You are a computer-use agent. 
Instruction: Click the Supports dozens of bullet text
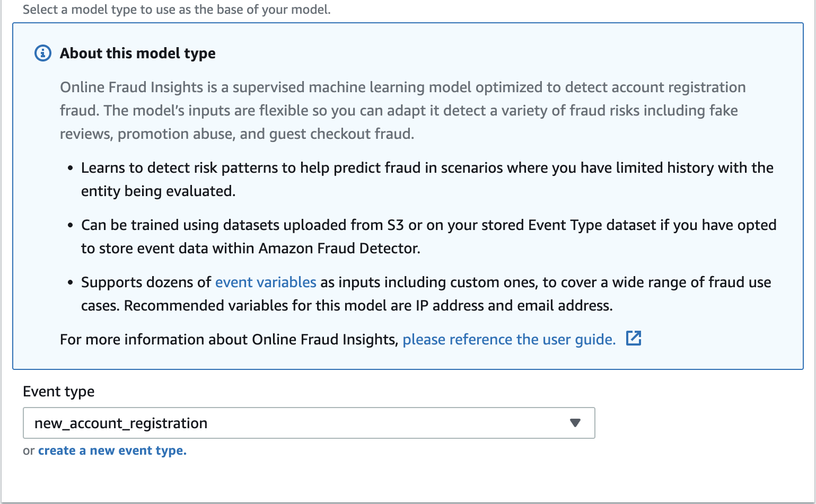146,282
